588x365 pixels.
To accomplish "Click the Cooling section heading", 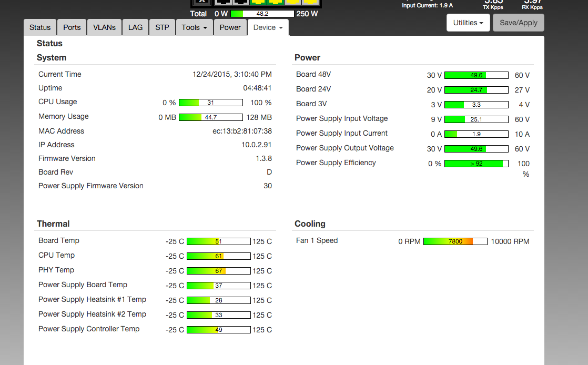I will click(x=310, y=224).
